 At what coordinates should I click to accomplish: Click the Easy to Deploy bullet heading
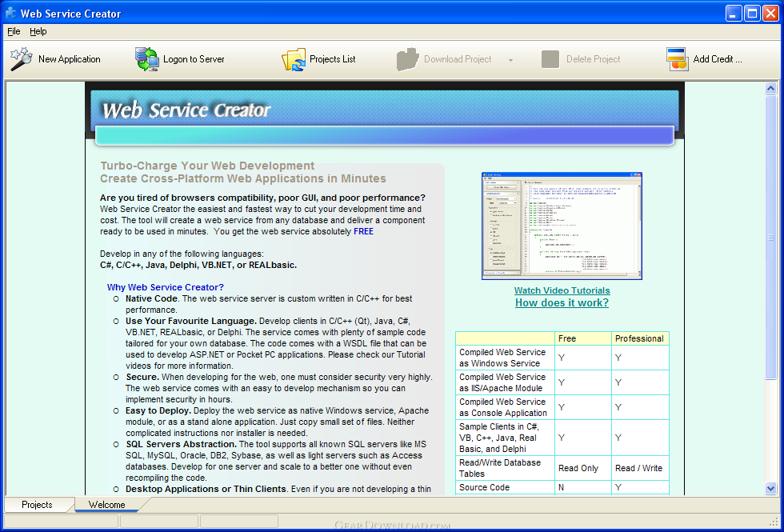(x=158, y=410)
